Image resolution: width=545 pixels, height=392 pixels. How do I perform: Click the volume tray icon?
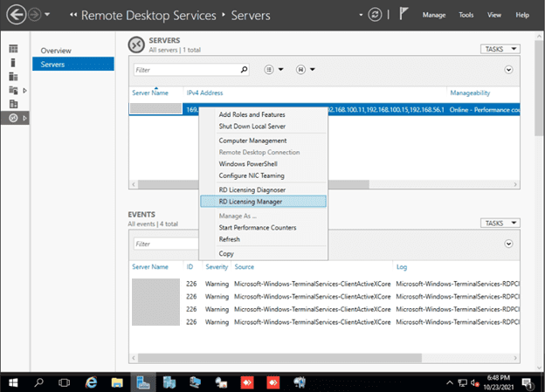[x=475, y=383]
